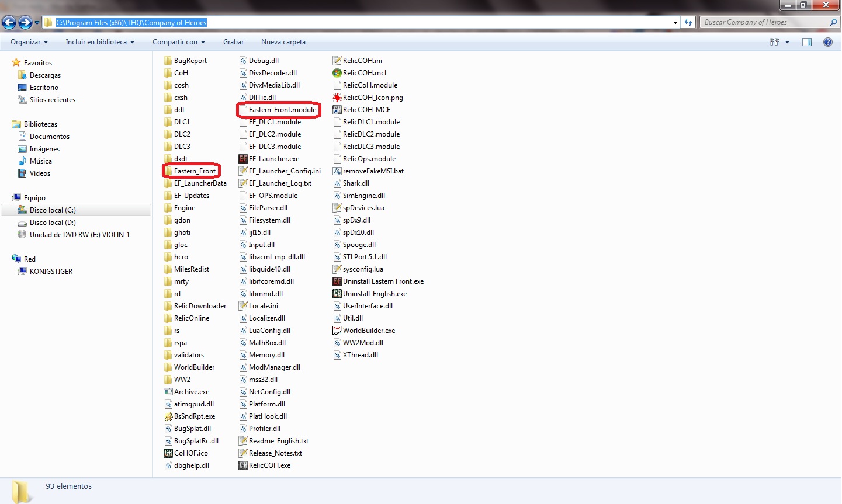Select the RelicCOH.mcl file icon
This screenshot has height=504, width=842.
point(337,73)
